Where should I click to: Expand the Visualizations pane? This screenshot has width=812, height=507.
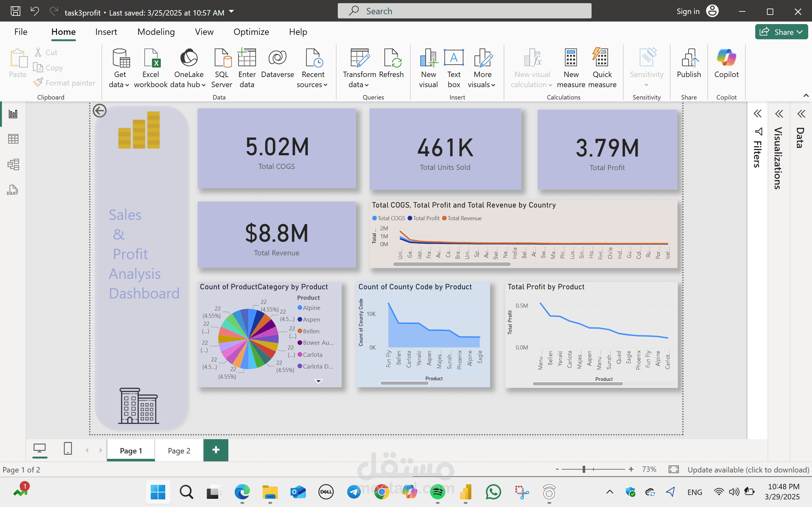pos(779,114)
